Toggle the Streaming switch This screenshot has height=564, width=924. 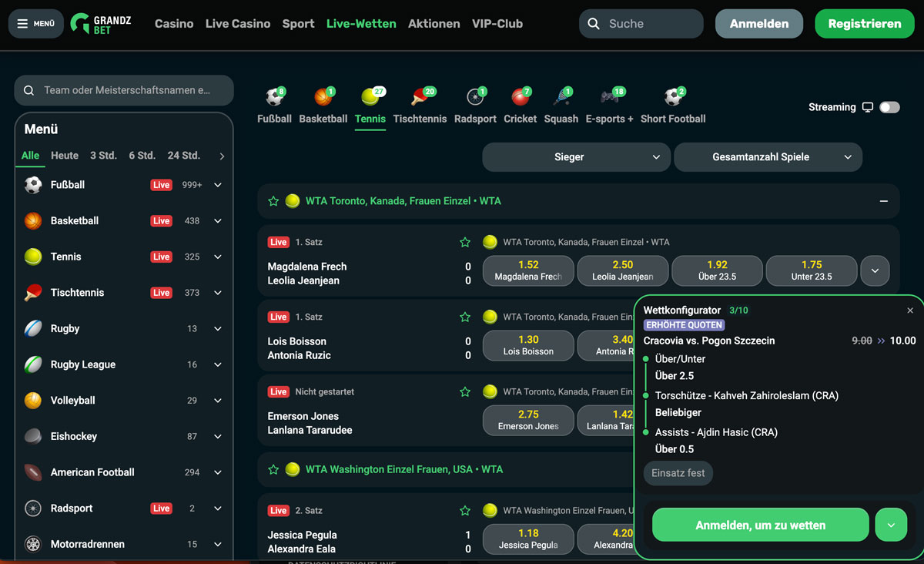pyautogui.click(x=889, y=107)
